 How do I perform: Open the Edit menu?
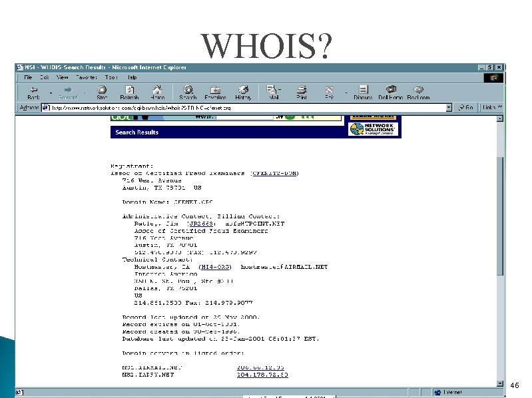coord(45,77)
